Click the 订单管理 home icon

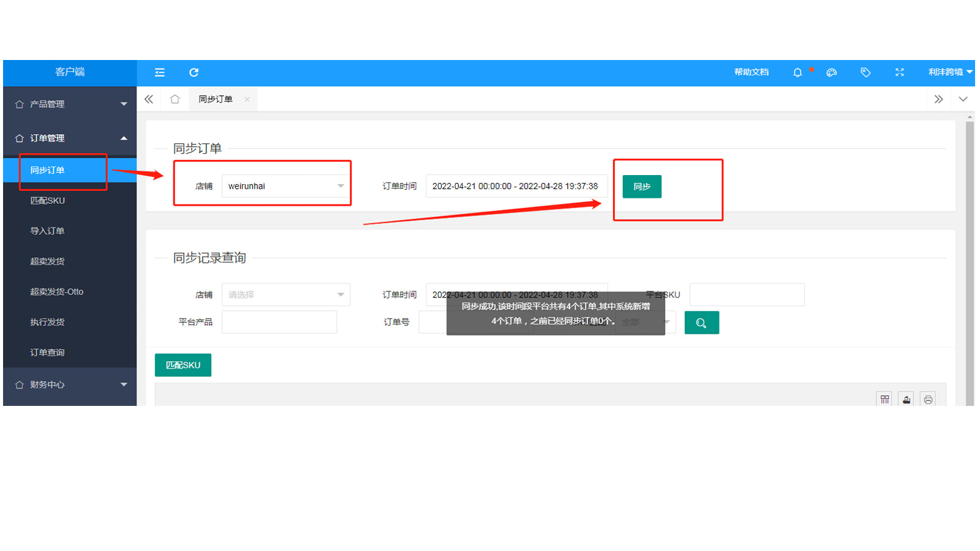pyautogui.click(x=20, y=138)
